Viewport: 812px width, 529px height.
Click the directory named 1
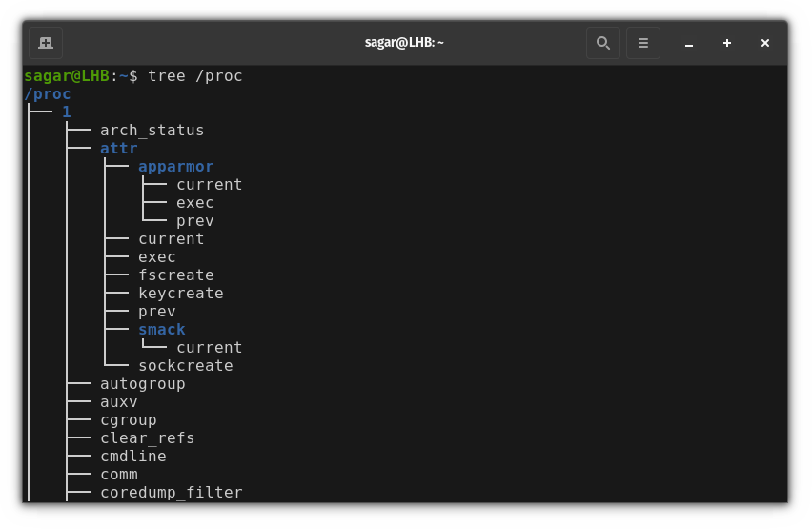(67, 112)
